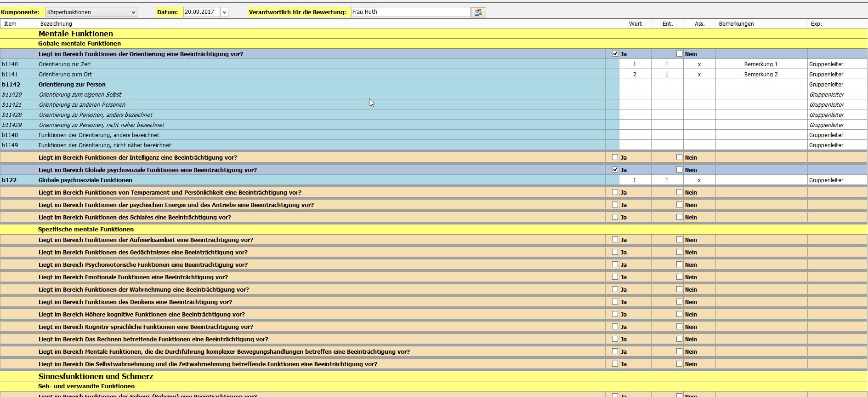868x397 pixels.
Task: Open the Datum calendar dropdown arrow
Action: (x=224, y=12)
